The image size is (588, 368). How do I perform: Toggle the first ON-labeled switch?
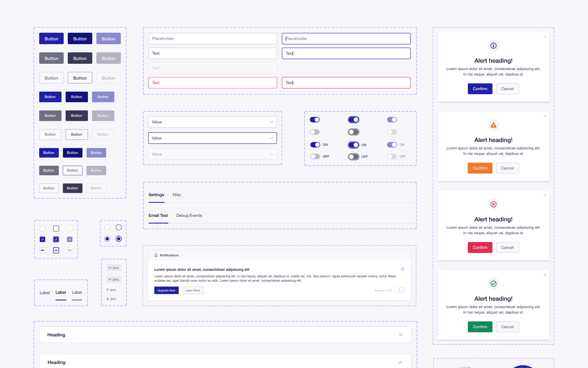(x=315, y=145)
